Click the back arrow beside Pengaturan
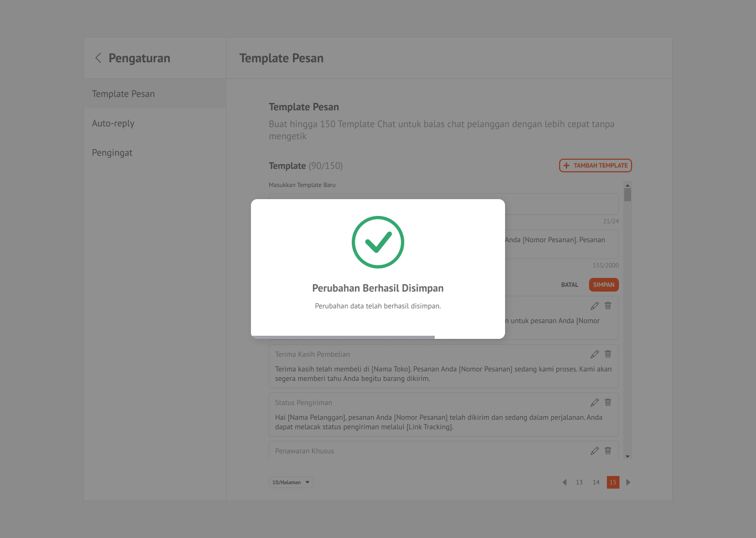 (98, 58)
